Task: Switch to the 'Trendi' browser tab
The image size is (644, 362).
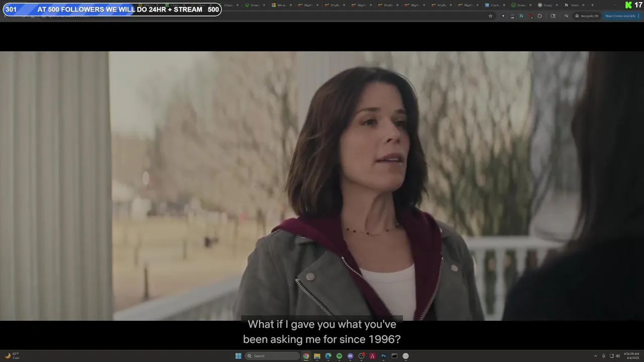Action: 574,5
